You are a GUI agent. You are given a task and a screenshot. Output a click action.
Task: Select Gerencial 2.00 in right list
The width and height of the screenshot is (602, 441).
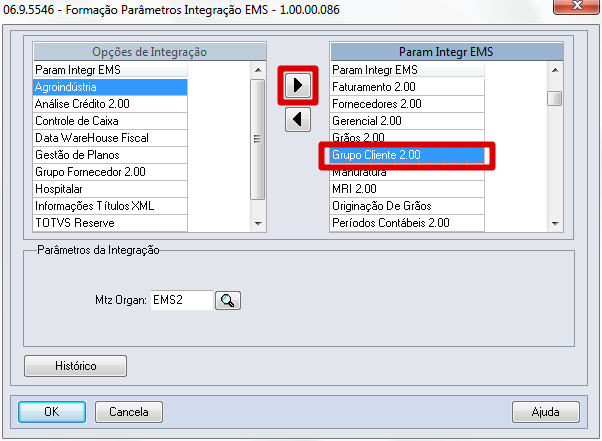click(x=407, y=121)
